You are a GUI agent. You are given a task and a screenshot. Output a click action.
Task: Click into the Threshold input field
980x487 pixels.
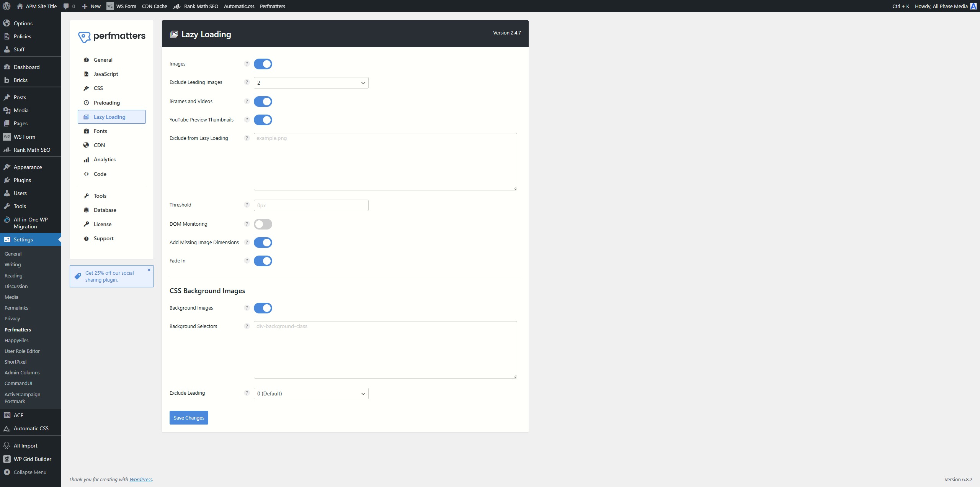(x=311, y=205)
